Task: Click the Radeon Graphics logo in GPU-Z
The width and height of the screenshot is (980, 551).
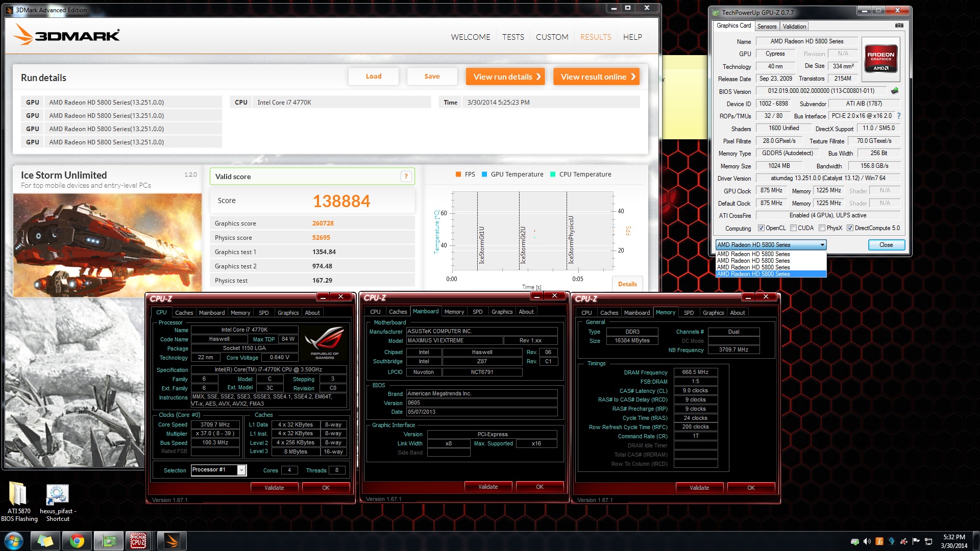Action: (x=880, y=59)
